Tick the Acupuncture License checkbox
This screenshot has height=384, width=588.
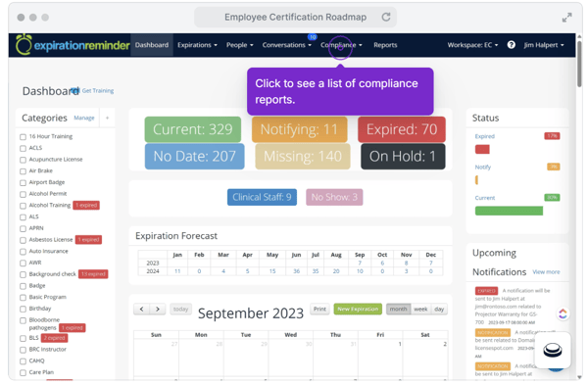23,160
